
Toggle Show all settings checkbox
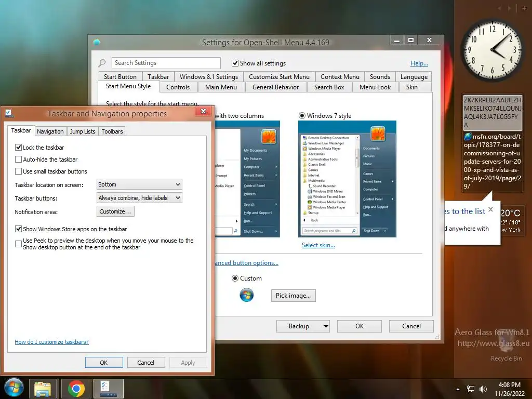[235, 63]
